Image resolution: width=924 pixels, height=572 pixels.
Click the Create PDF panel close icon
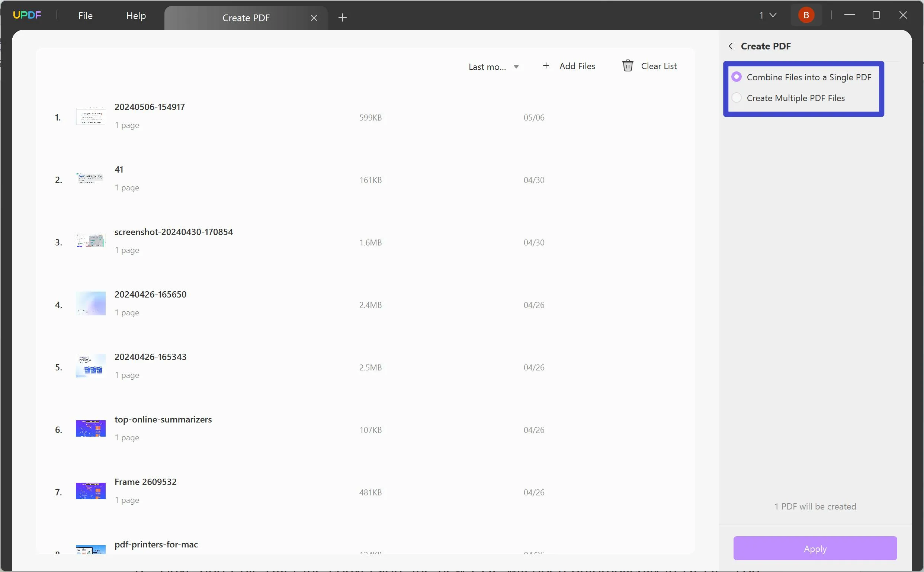point(730,45)
